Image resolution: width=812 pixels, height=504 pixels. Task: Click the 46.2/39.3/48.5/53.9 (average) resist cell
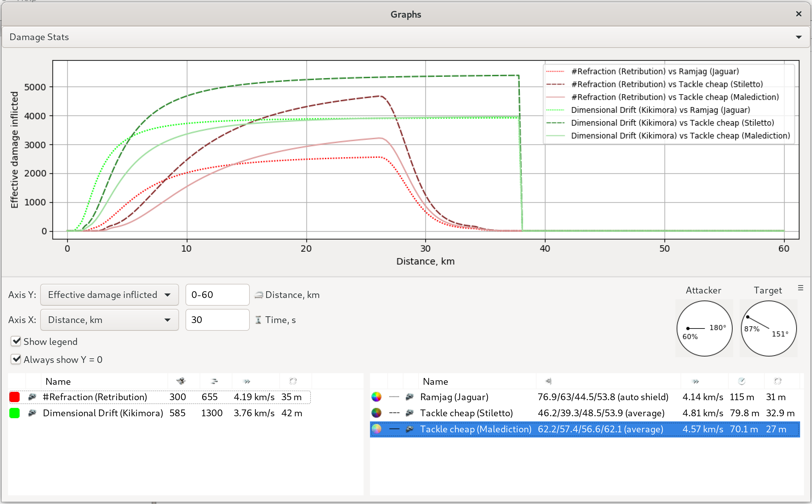tap(601, 413)
